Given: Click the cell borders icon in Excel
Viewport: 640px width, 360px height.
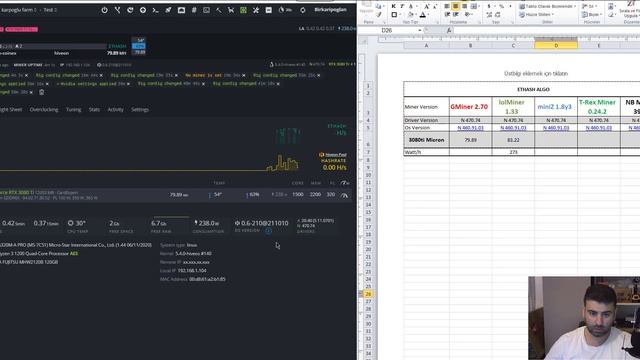Looking at the screenshot, I should pos(394,15).
